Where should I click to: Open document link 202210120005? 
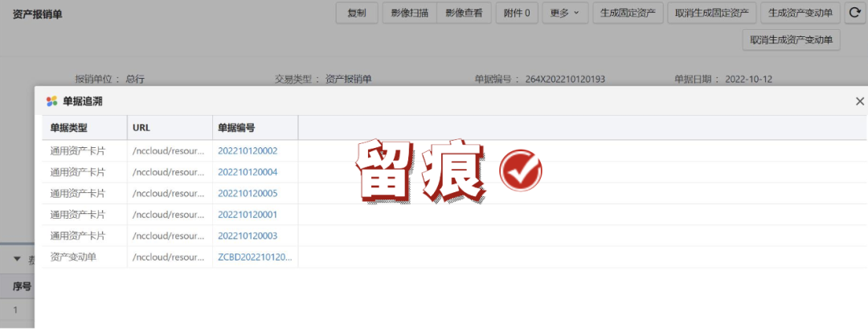click(x=248, y=193)
